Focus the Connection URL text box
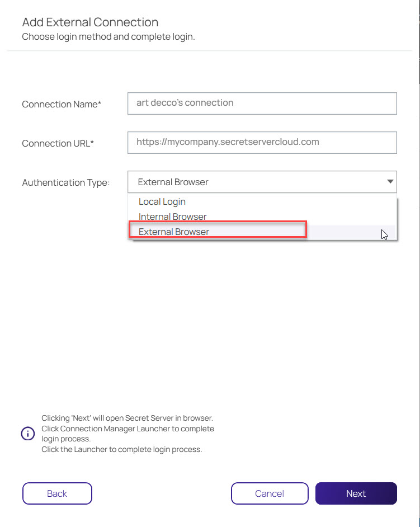Image resolution: width=420 pixels, height=527 pixels. pos(262,142)
